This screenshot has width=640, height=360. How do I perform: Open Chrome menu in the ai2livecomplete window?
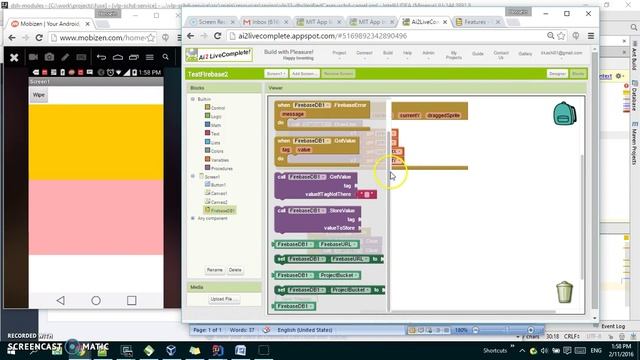591,36
